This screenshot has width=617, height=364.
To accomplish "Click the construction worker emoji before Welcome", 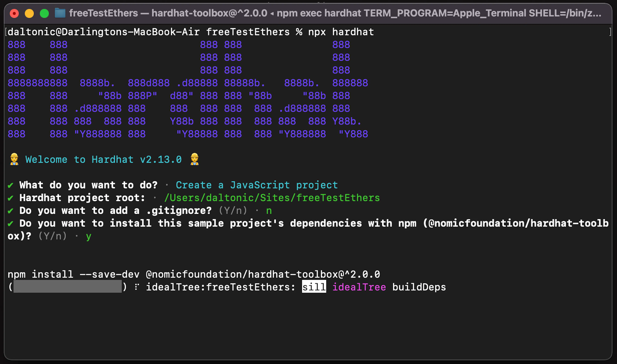I will click(x=14, y=159).
